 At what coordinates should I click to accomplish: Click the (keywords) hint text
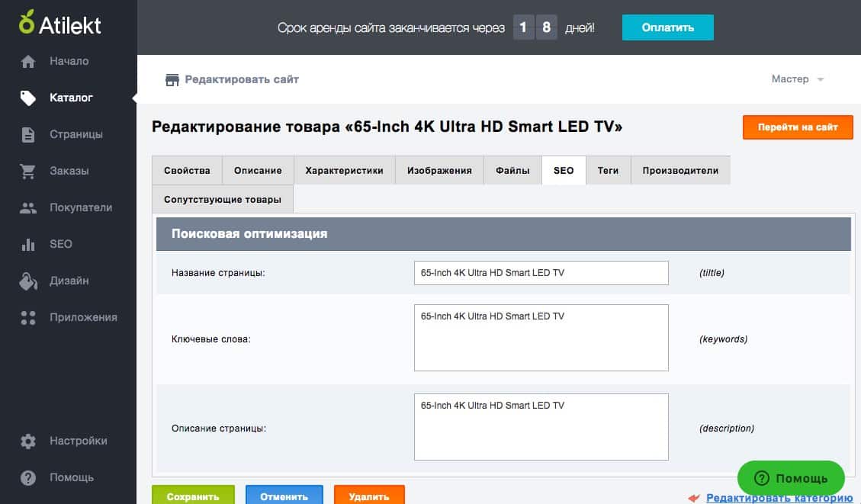point(723,339)
